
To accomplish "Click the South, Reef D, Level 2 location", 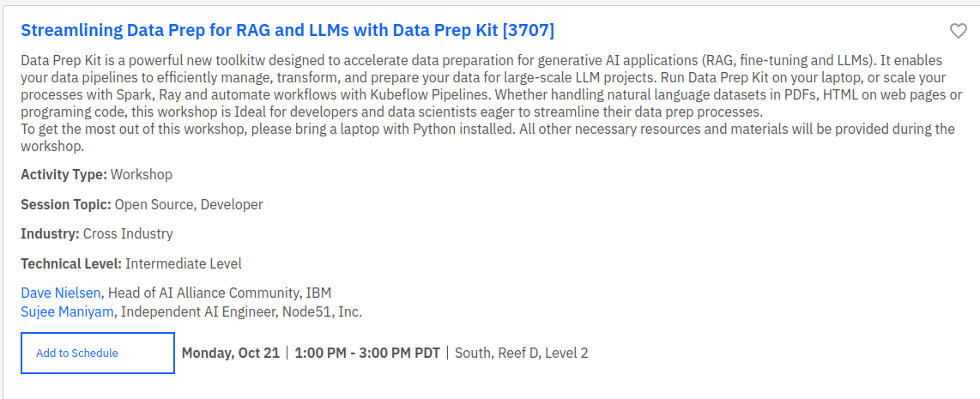I will click(522, 353).
